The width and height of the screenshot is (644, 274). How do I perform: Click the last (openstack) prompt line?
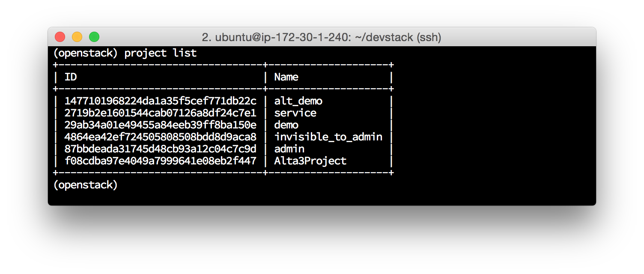tap(85, 185)
